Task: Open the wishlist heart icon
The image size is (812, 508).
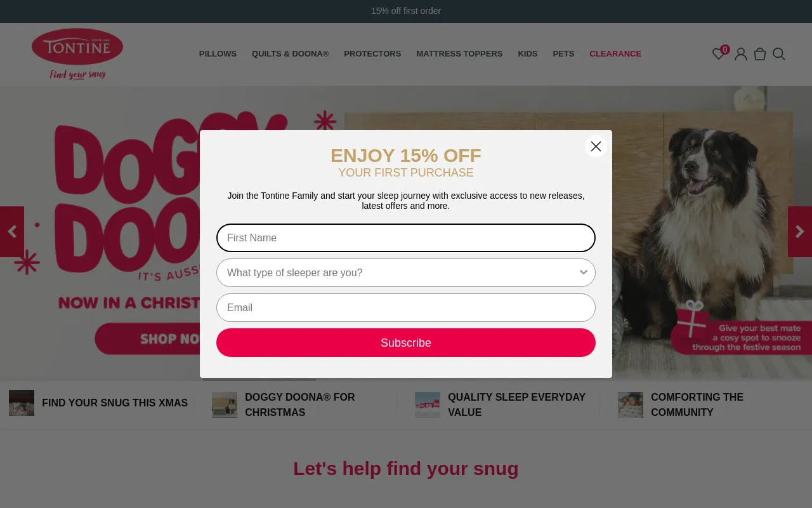Action: (x=718, y=54)
